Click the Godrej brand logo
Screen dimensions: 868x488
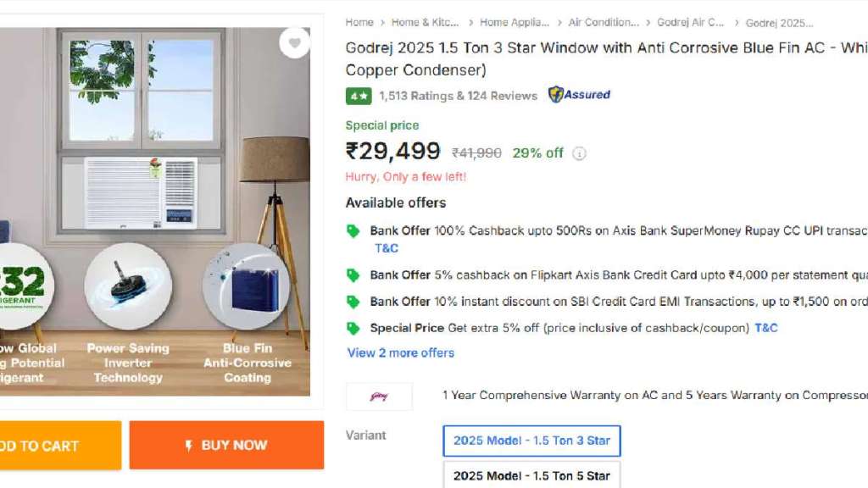click(379, 396)
